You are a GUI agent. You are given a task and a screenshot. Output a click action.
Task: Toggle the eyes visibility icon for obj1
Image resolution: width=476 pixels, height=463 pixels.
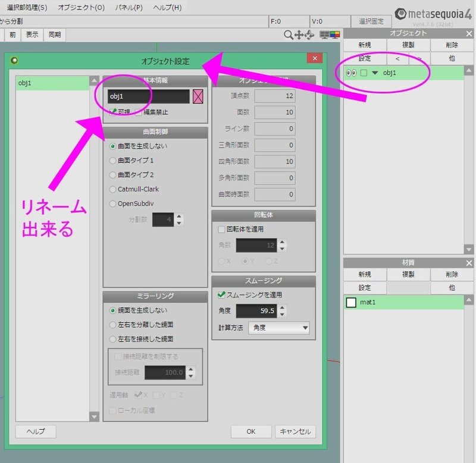click(351, 73)
